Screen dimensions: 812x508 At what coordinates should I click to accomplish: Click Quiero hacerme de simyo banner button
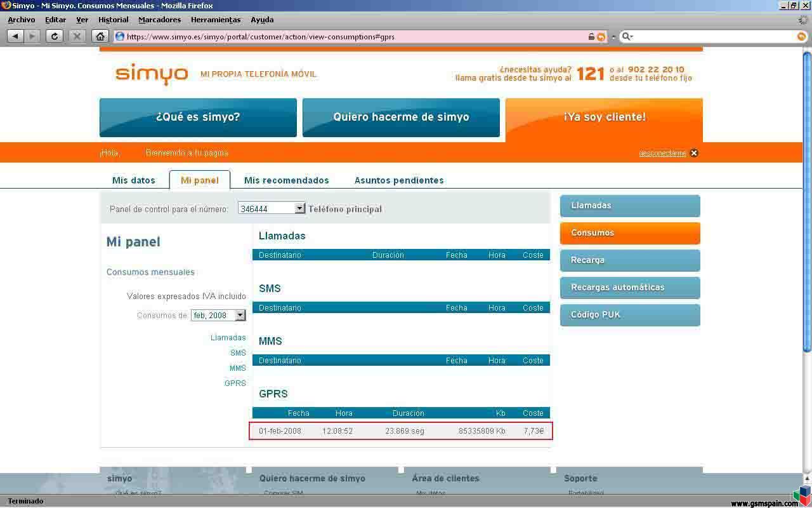[401, 117]
